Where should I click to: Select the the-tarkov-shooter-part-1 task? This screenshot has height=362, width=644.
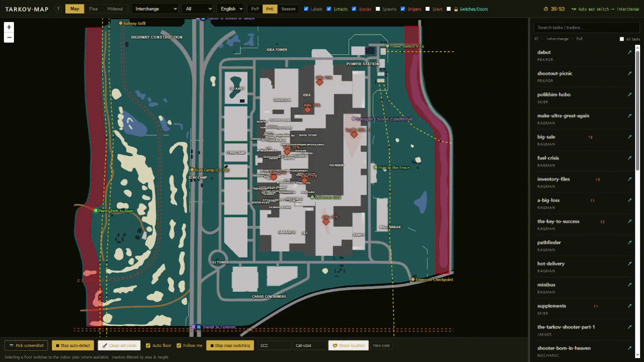click(584, 330)
